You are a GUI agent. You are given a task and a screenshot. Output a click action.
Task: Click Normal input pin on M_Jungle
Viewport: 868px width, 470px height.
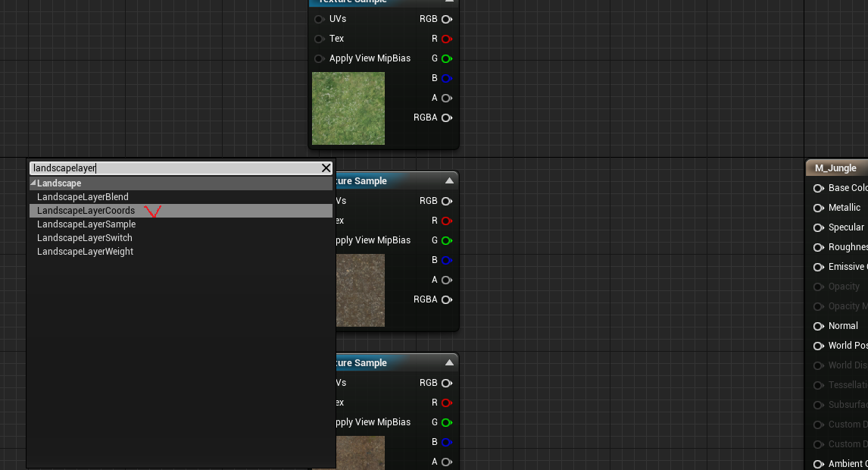click(818, 327)
